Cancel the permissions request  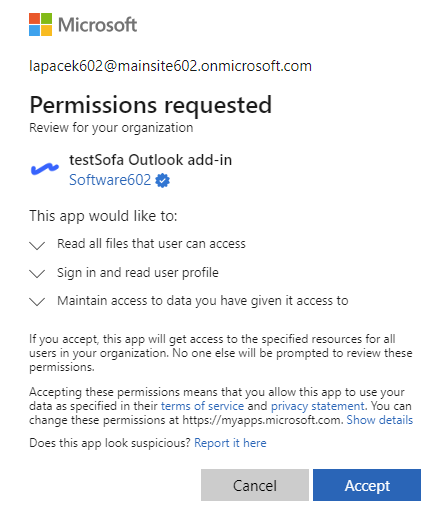click(255, 485)
